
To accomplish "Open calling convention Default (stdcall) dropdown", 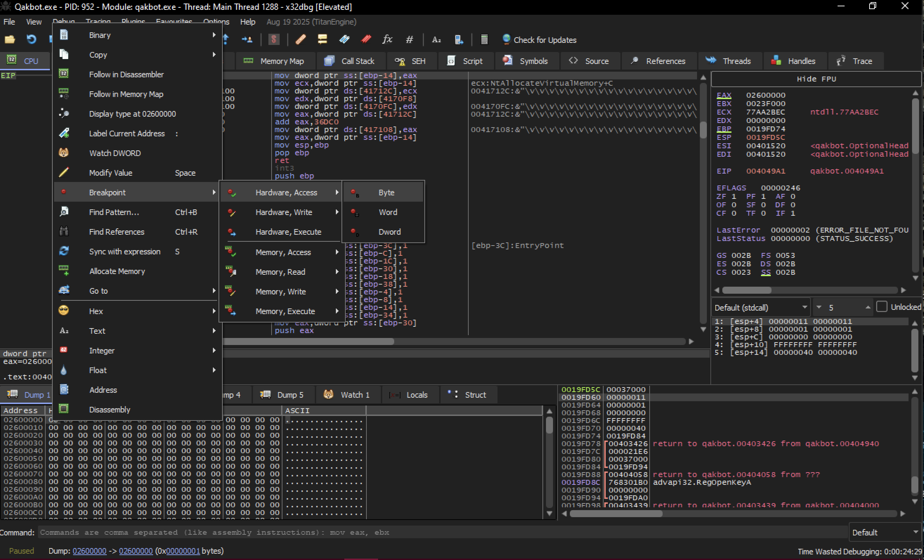I will [761, 307].
